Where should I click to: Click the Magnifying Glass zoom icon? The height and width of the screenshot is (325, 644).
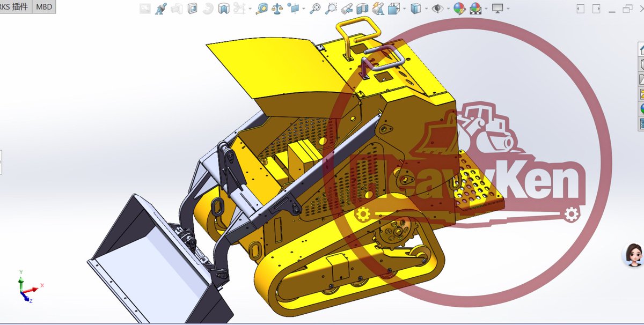pyautogui.click(x=315, y=8)
